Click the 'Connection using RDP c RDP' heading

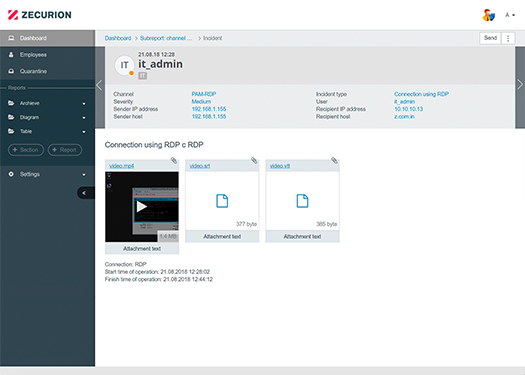[154, 145]
